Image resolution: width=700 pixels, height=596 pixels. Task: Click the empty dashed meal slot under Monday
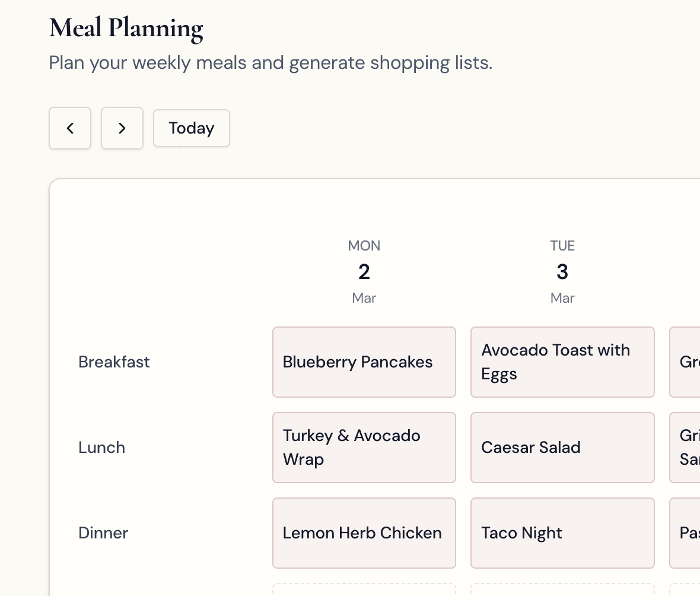click(x=364, y=592)
